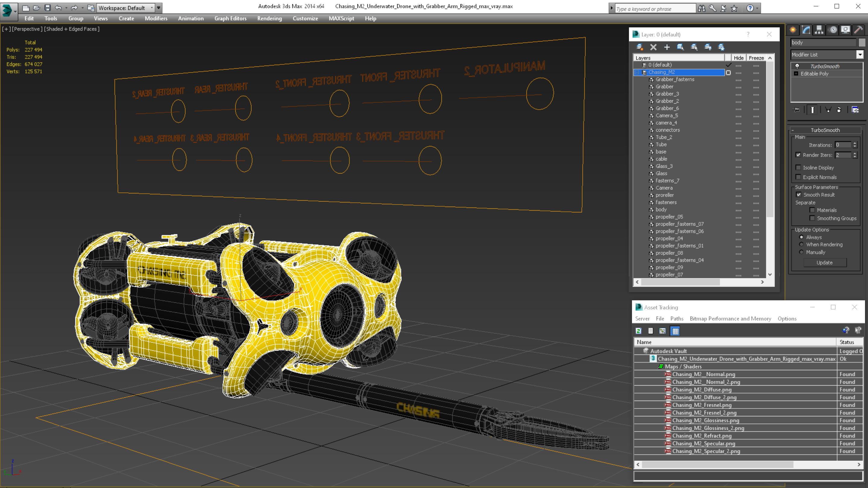Open the Graph Editors menu
The height and width of the screenshot is (488, 868).
[x=231, y=18]
